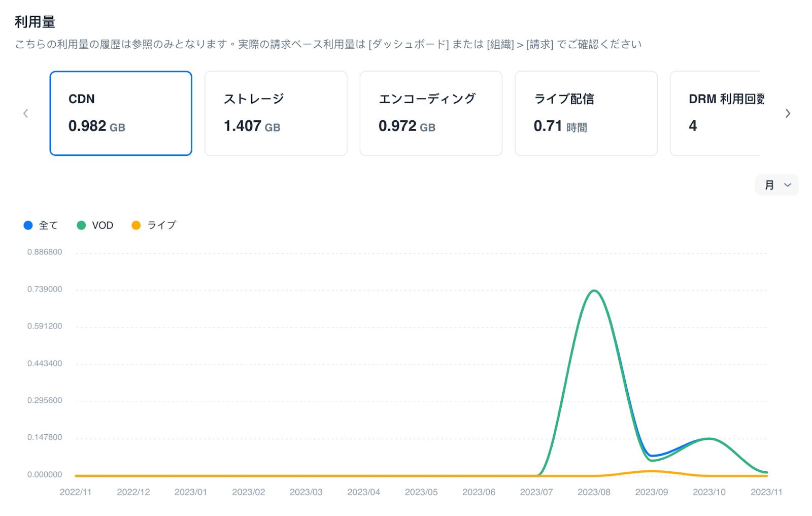The width and height of the screenshot is (812, 516).
Task: Click the orange ライブ legend dot
Action: tap(136, 225)
